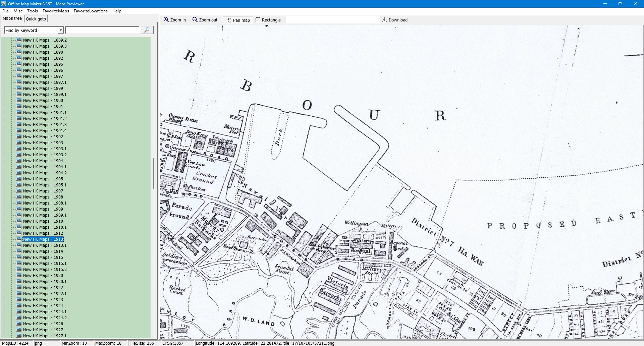Image resolution: width=644 pixels, height=346 pixels.
Task: Click the maps tree vertical scrollbar thumb
Action: [x=154, y=173]
